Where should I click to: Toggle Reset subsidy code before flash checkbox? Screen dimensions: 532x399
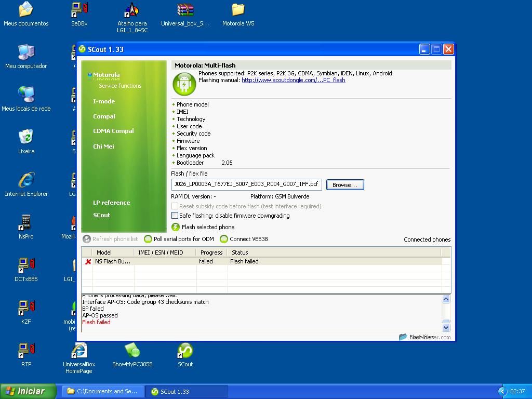point(175,206)
